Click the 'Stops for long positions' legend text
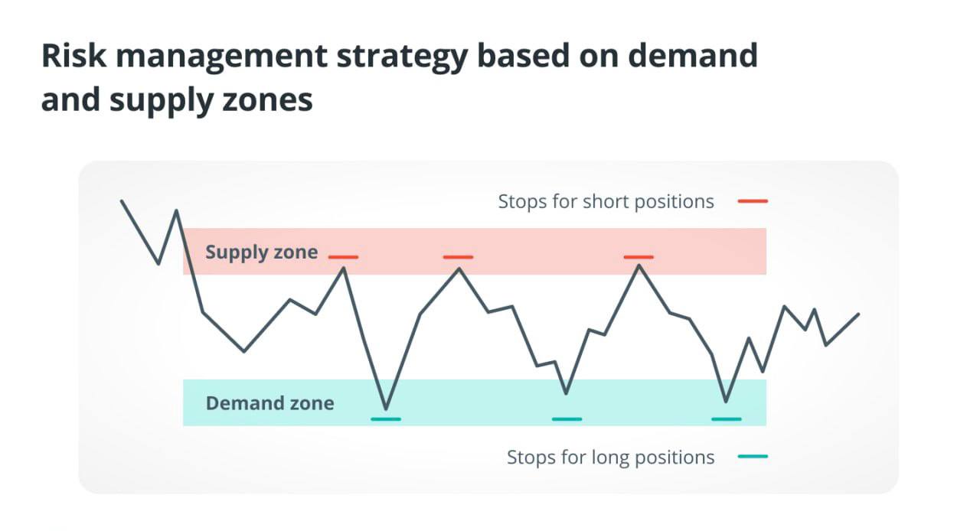Viewport: 980px width, 531px height. (610, 458)
